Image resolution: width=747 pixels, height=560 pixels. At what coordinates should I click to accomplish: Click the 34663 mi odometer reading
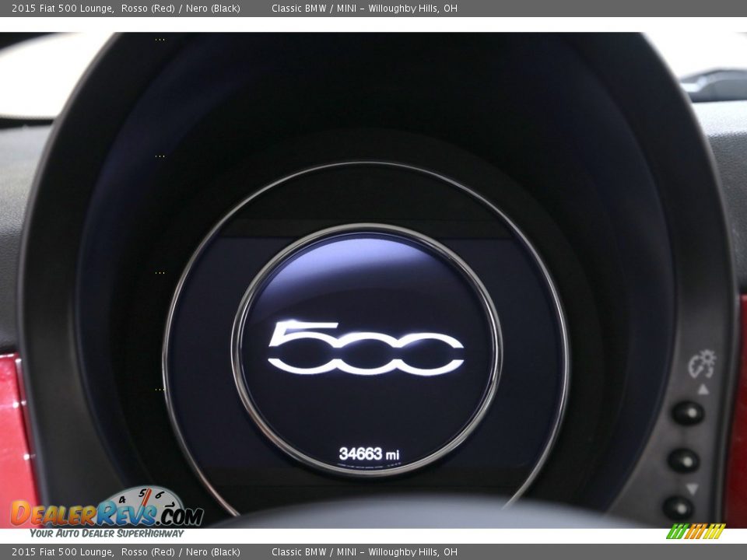click(369, 453)
